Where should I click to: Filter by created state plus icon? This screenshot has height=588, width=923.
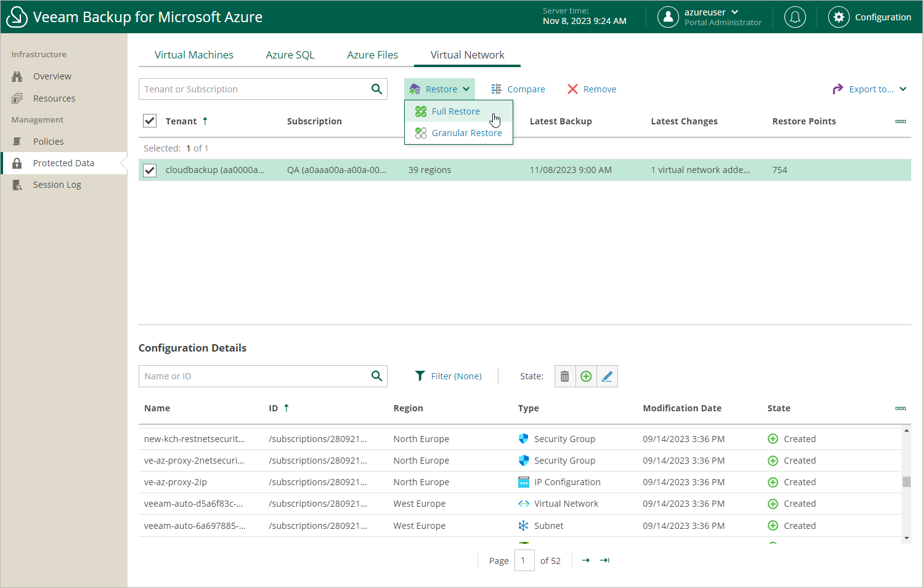pyautogui.click(x=586, y=376)
